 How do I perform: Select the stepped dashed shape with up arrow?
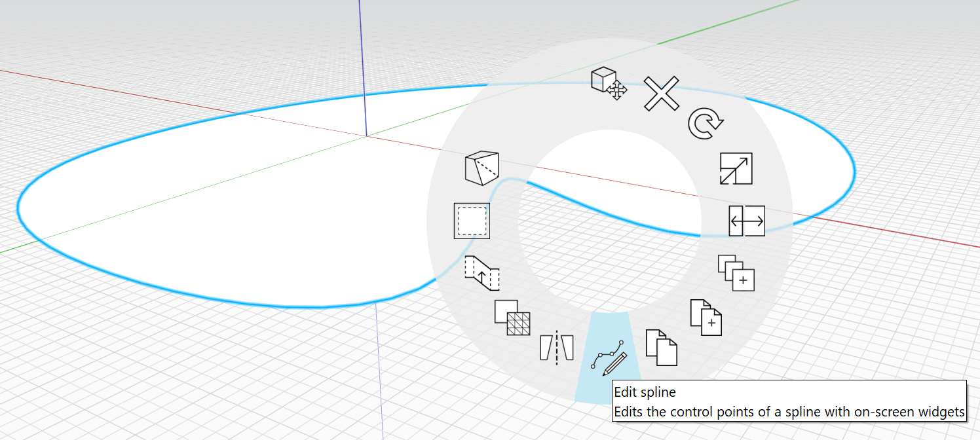[x=482, y=273]
